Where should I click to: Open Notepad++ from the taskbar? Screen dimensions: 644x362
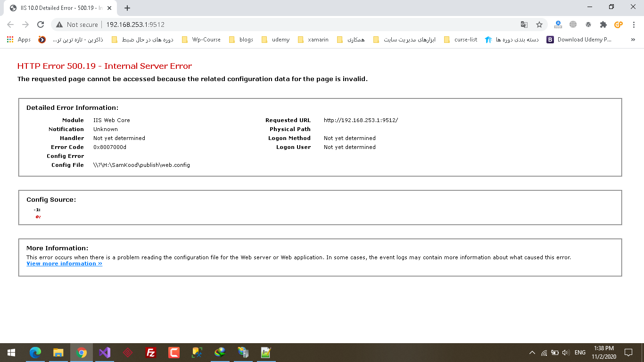click(x=266, y=353)
